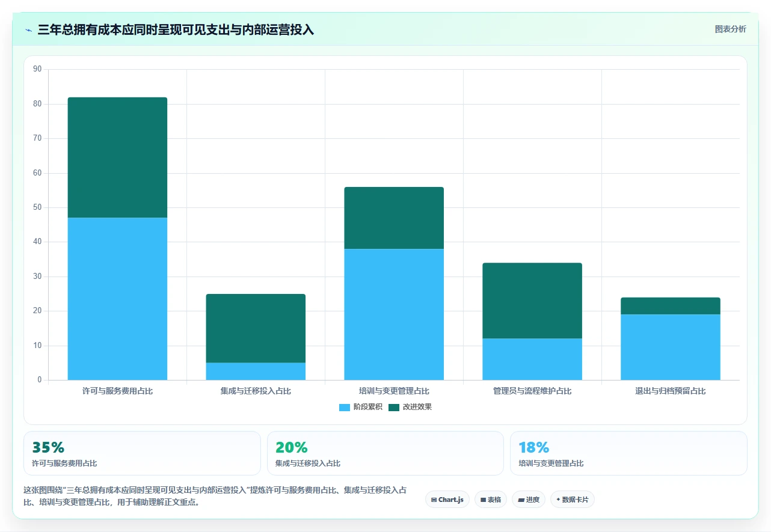Click the 进度 tag chip

pos(529,500)
